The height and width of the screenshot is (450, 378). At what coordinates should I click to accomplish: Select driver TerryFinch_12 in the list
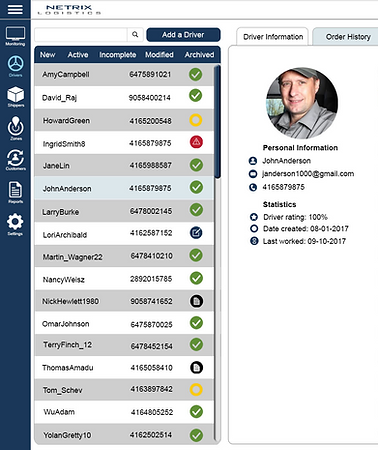coord(124,345)
